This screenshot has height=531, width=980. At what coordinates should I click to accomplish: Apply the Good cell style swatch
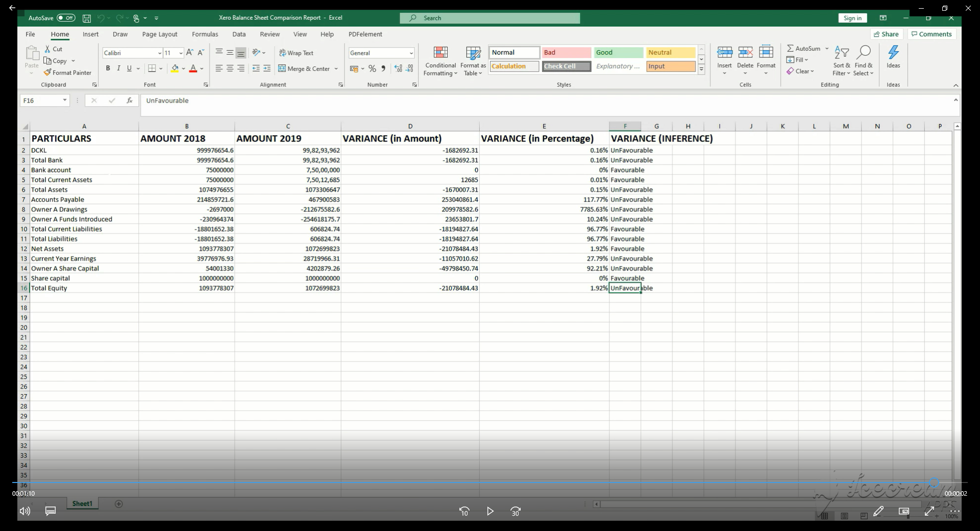(x=618, y=53)
